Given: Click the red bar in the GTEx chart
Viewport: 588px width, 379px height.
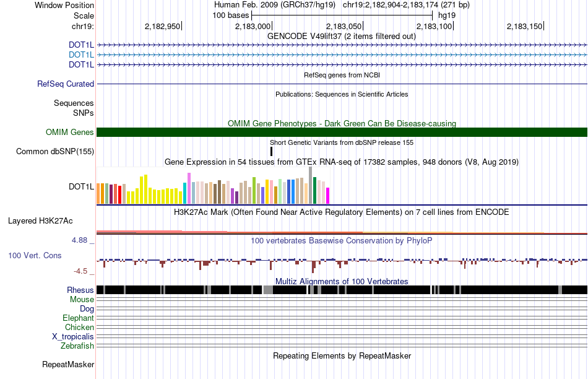Looking at the screenshot, I should point(119,194).
